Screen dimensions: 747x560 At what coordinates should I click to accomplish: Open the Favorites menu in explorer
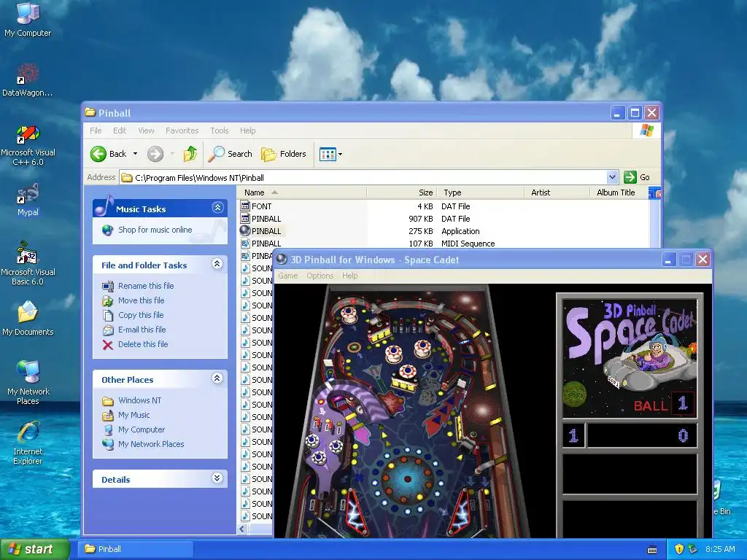pos(182,131)
